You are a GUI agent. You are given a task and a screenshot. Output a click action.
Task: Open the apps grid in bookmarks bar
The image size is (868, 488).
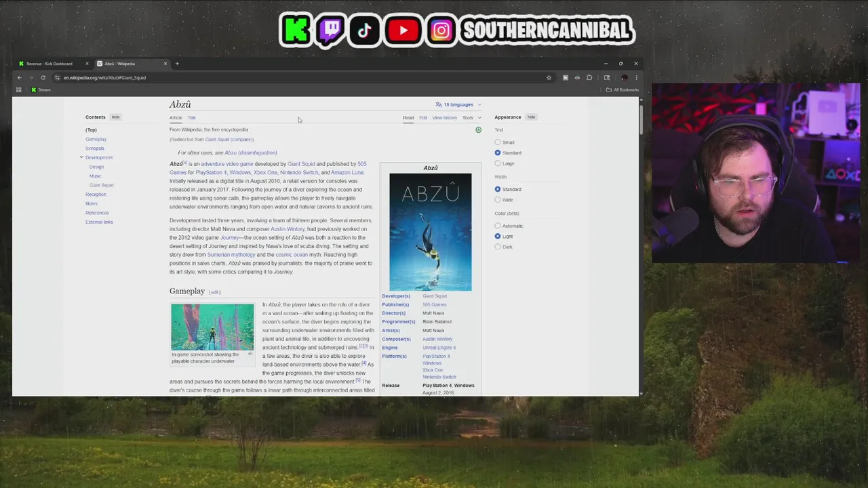pos(18,89)
